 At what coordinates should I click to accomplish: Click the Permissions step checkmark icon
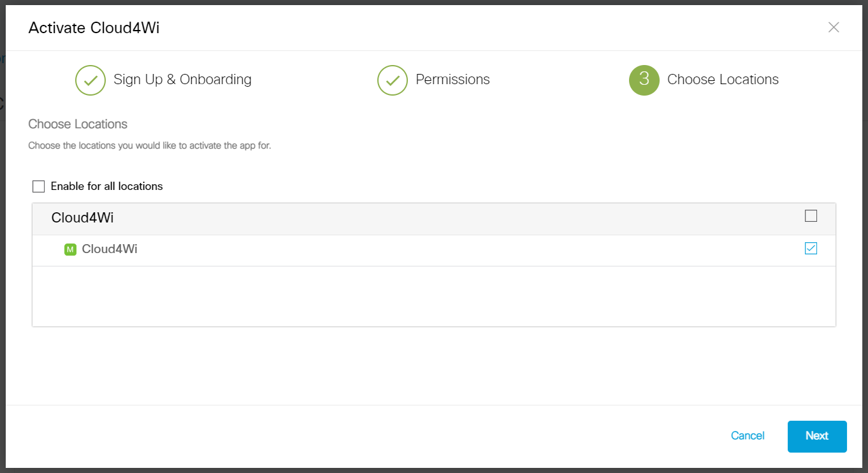[x=393, y=80]
